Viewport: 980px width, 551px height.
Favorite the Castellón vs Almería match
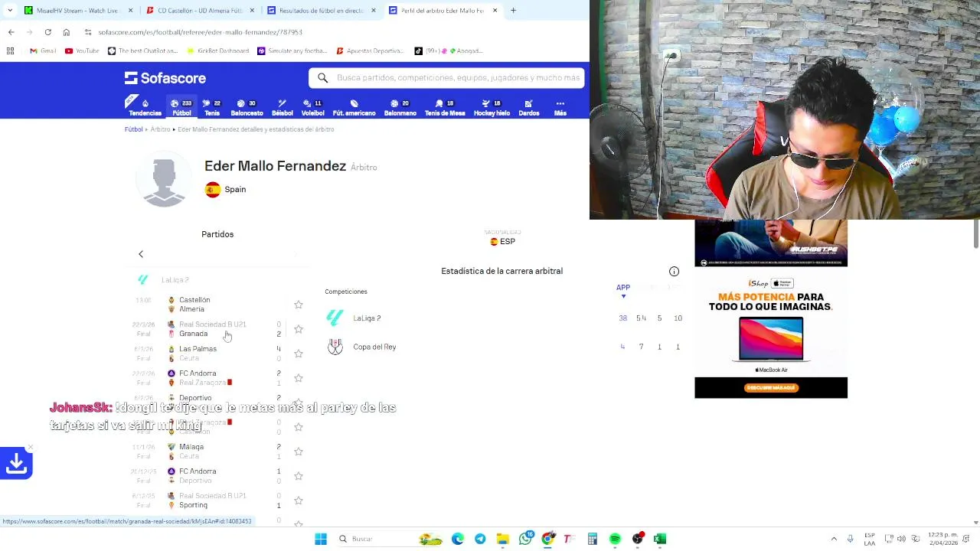click(x=299, y=305)
